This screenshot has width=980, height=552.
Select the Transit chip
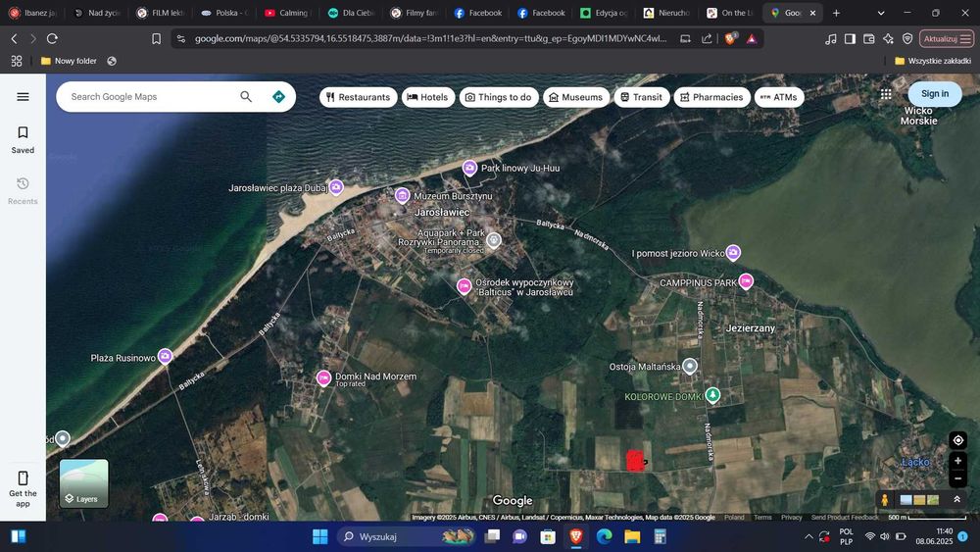pos(642,97)
